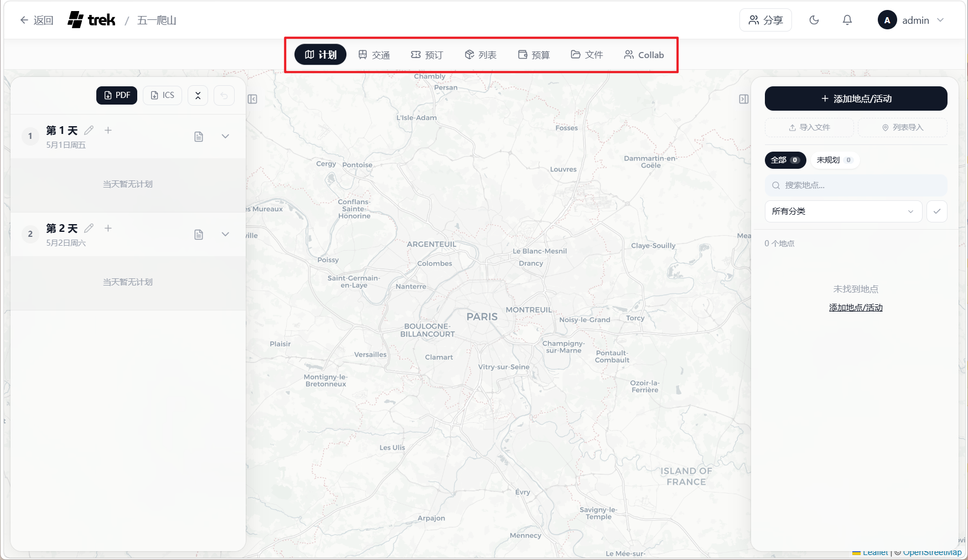
Task: Open the OpenStreetMap attribution link
Action: point(933,552)
